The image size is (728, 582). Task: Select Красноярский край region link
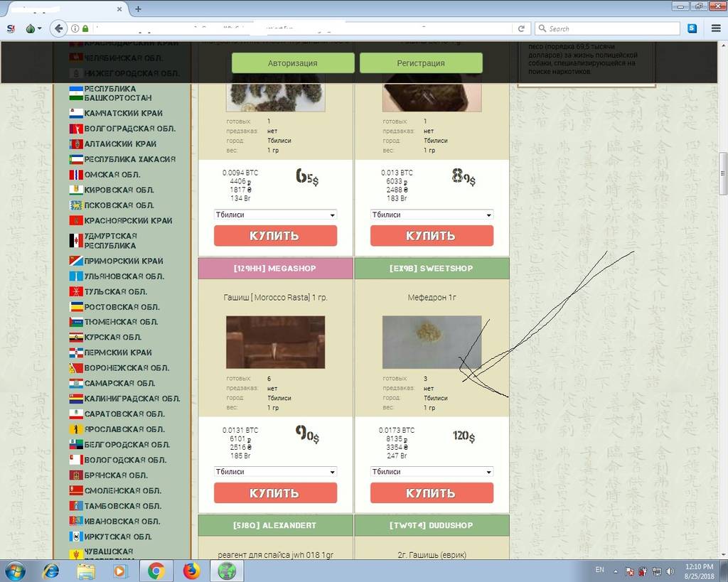[128, 220]
